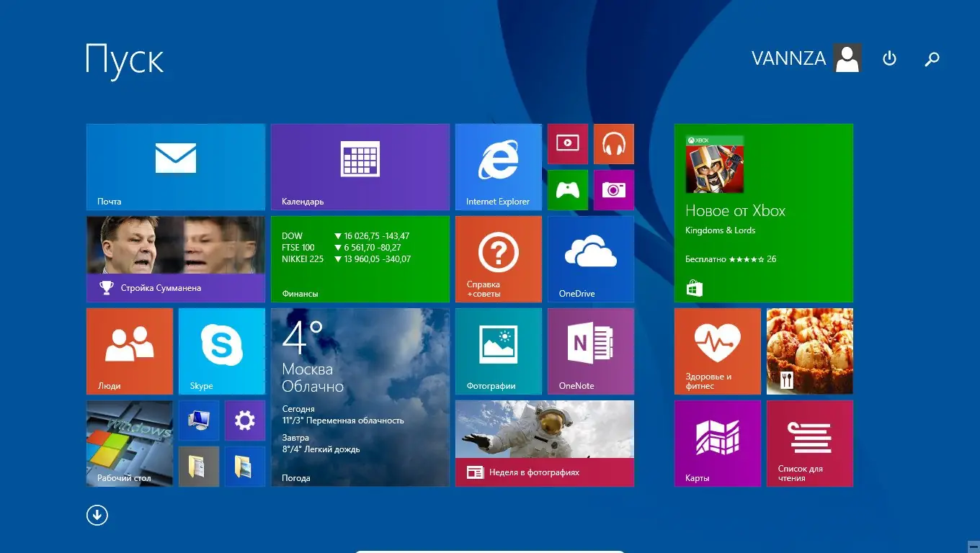Open the OneNote tile
This screenshot has width=980, height=553.
coord(590,351)
